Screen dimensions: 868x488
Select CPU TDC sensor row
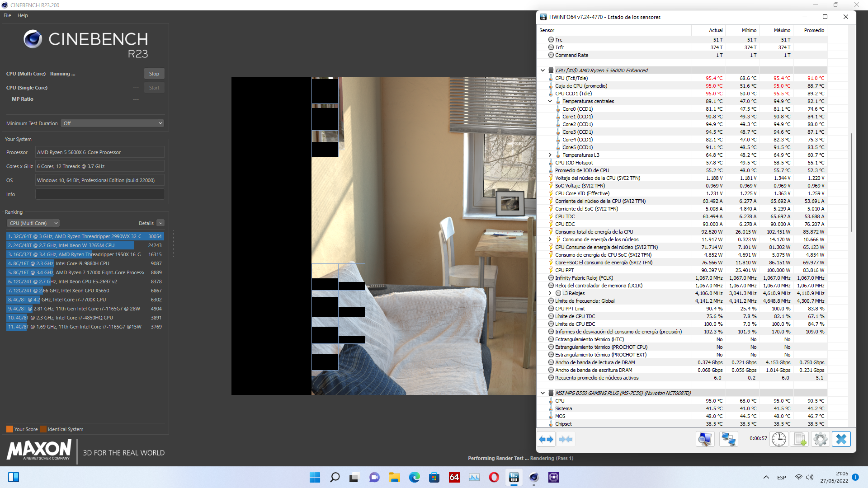pos(682,216)
